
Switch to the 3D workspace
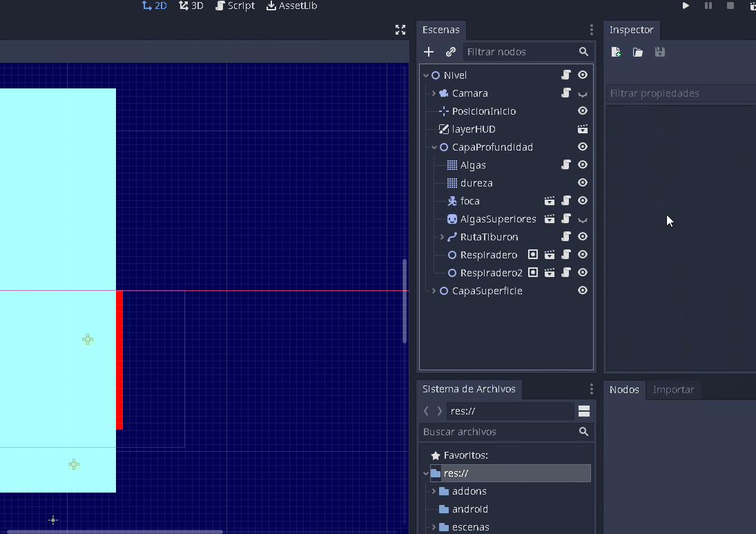191,6
